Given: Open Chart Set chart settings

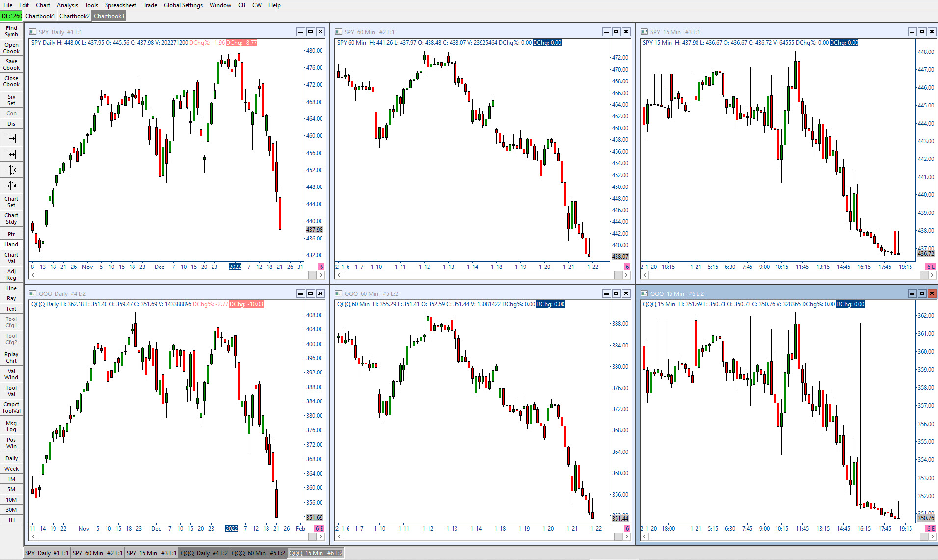Looking at the screenshot, I should click(11, 202).
